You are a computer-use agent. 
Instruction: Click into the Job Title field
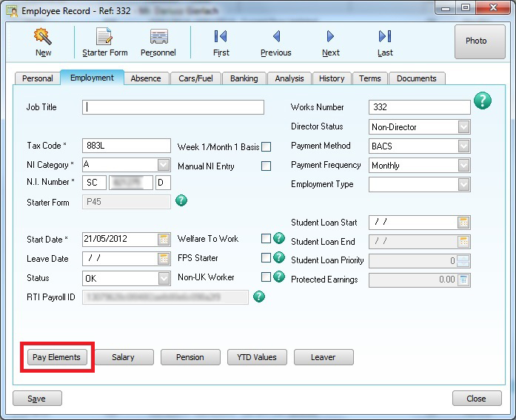[x=173, y=107]
